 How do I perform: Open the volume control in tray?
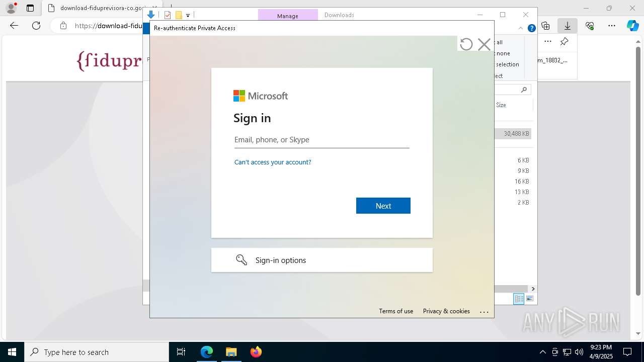coord(579,352)
